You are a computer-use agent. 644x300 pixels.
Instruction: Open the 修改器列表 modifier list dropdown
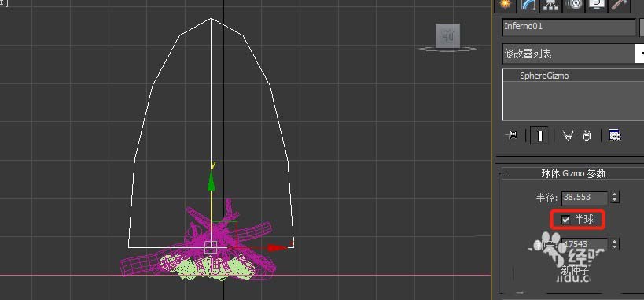(x=573, y=54)
